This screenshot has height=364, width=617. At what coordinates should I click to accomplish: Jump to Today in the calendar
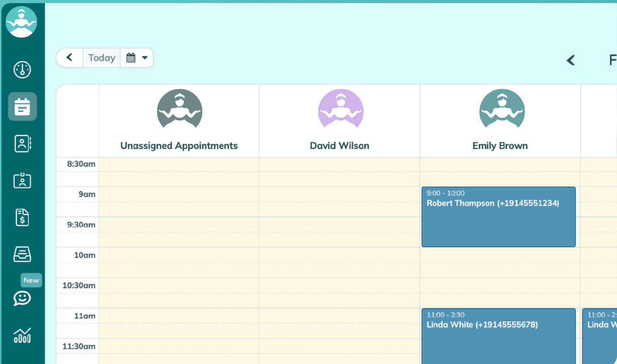(101, 58)
